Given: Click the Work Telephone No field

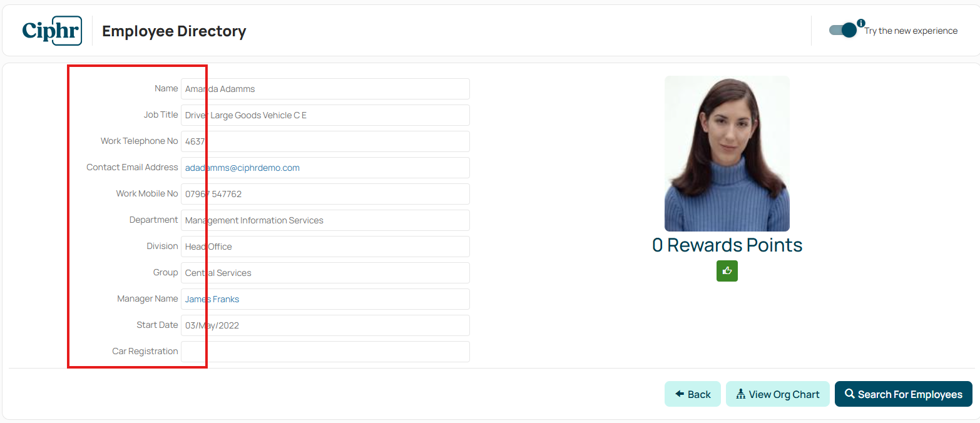Looking at the screenshot, I should [x=325, y=141].
